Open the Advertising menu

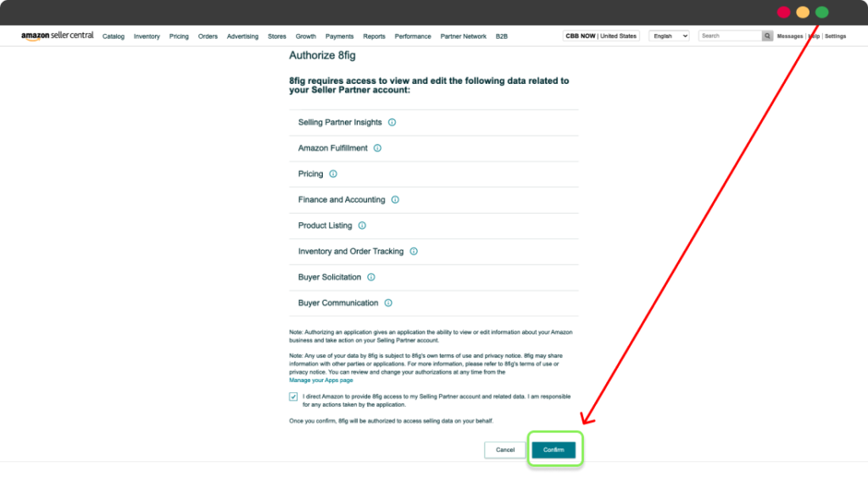[242, 36]
